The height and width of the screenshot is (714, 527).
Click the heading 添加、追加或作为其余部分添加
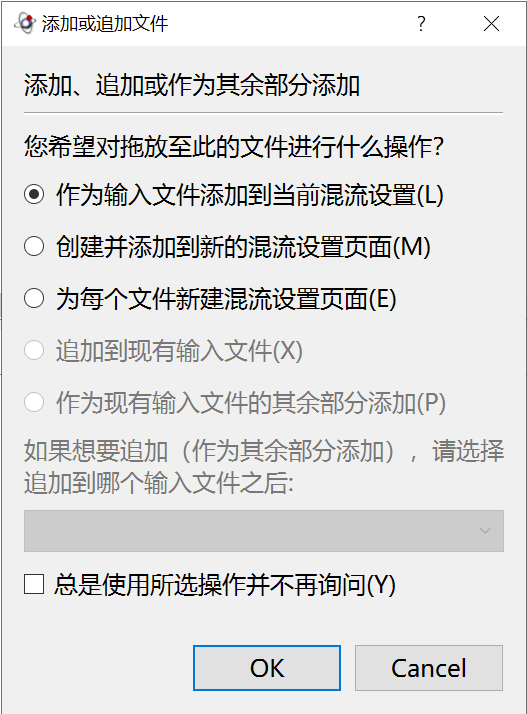(x=192, y=85)
